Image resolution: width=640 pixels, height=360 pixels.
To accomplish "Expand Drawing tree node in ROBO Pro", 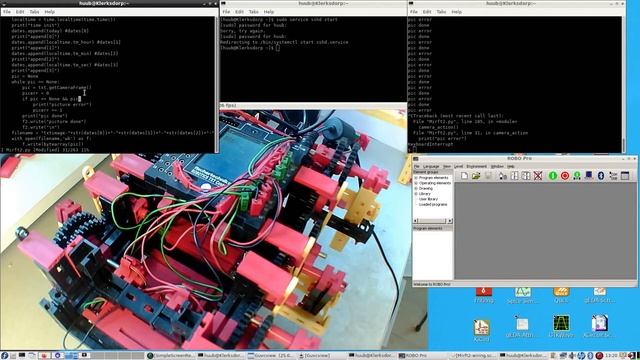I will (416, 189).
